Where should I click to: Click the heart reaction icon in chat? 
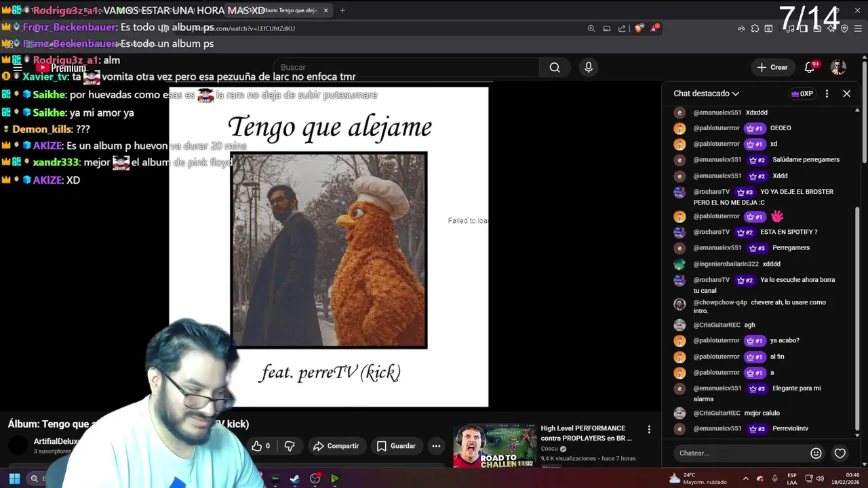840,453
